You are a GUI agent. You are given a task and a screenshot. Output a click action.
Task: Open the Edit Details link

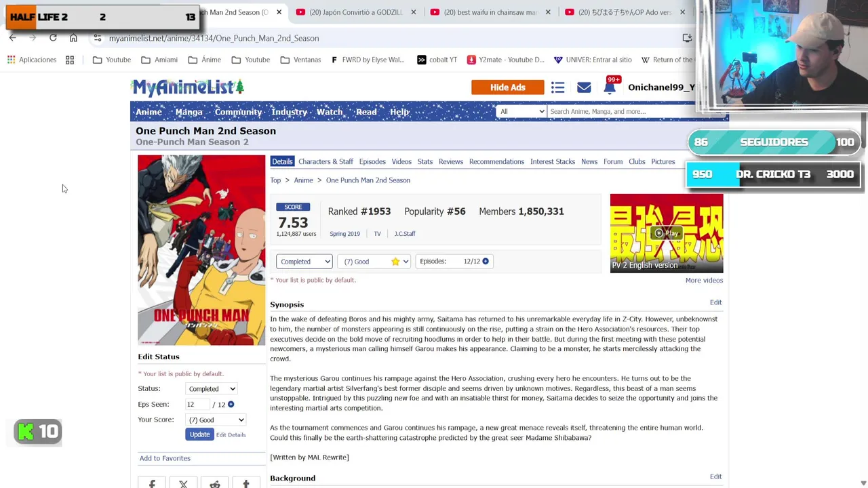231,434
